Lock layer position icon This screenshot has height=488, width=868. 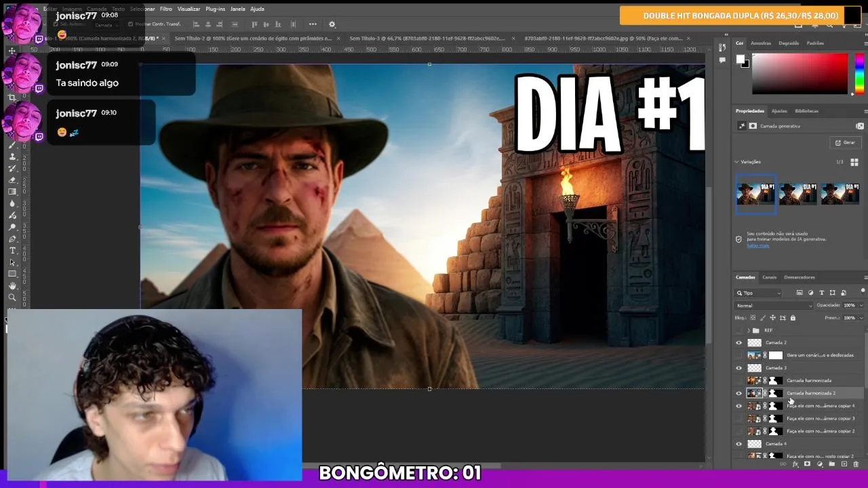[x=772, y=318]
